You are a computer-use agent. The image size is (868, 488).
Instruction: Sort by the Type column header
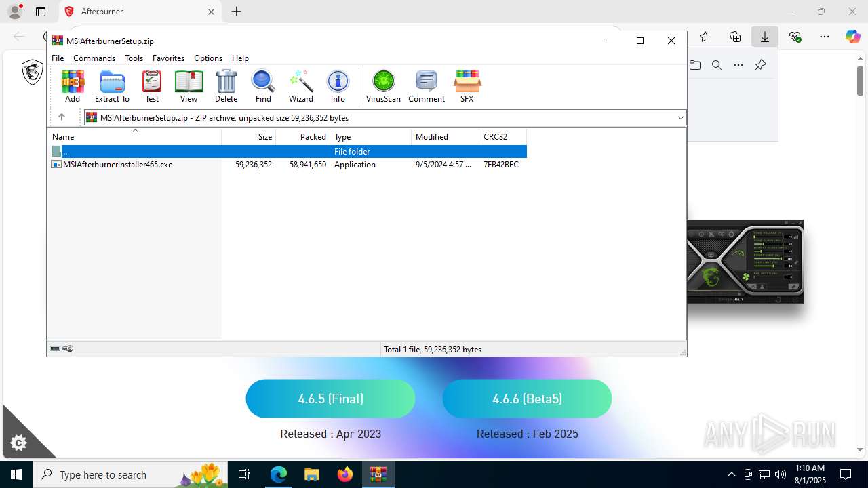click(x=371, y=137)
